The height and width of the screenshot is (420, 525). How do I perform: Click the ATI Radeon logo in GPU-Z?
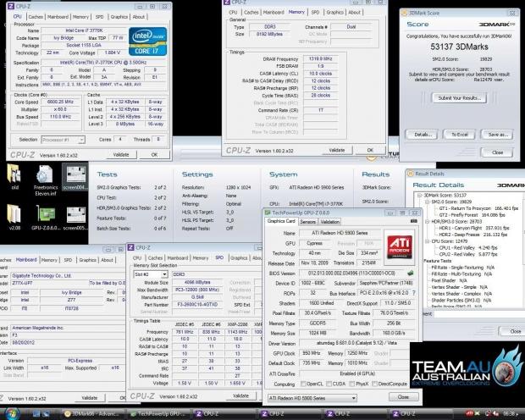coord(400,247)
